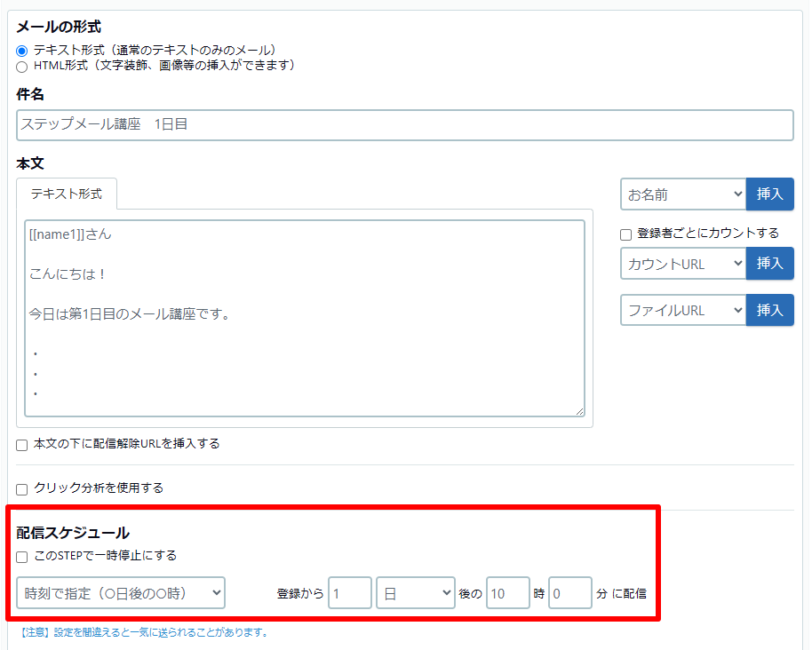This screenshot has height=650, width=812.
Task: Enable 登録者ごとにカウントする checkbox
Action: (x=625, y=234)
